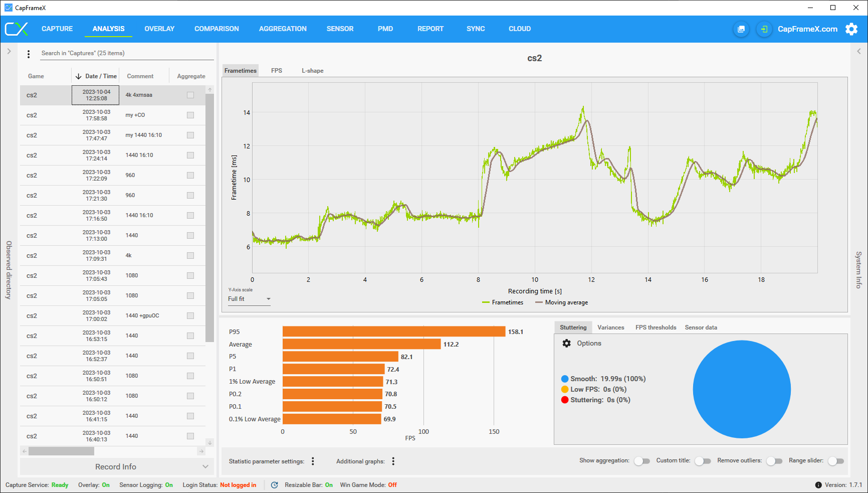This screenshot has width=868, height=493.
Task: Click the version info icon
Action: (x=818, y=485)
